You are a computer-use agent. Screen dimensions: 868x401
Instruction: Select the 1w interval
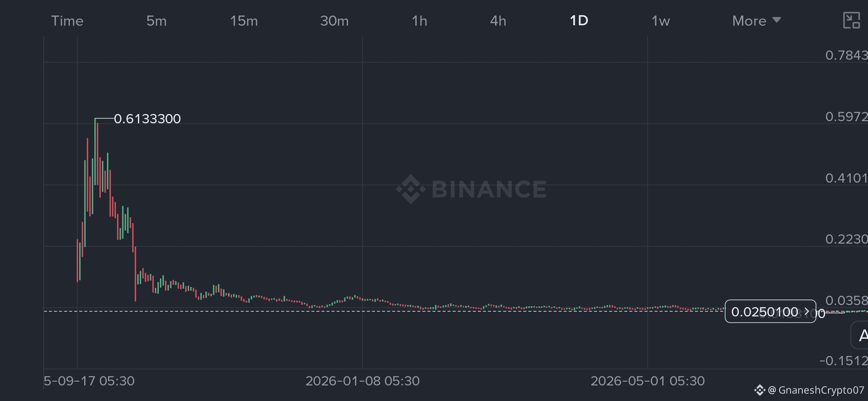(661, 21)
